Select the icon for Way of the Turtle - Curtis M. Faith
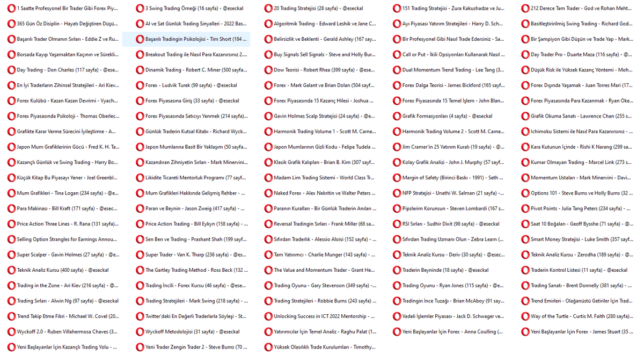This screenshot has height=355, width=644. [525, 316]
